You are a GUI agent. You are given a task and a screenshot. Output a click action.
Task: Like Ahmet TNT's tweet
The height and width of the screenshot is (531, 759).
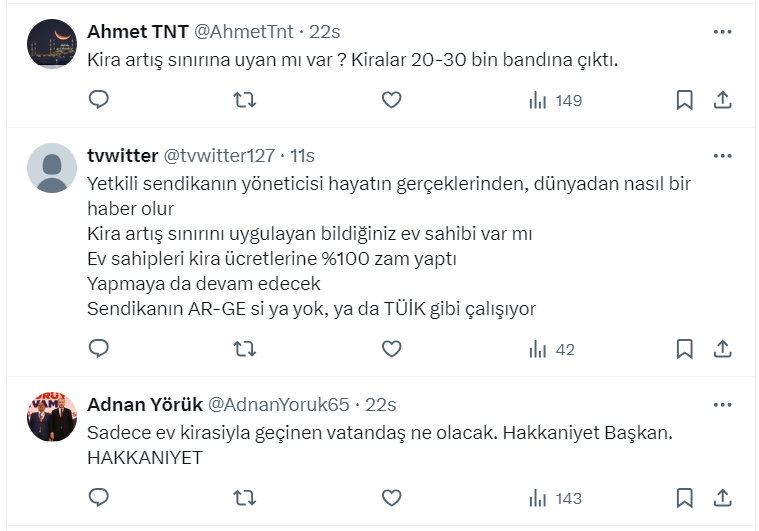(392, 100)
